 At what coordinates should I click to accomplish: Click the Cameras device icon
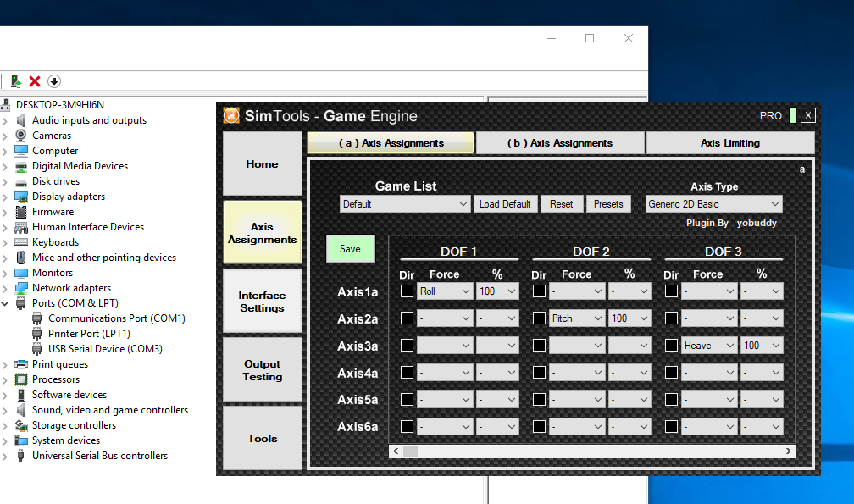[x=20, y=135]
